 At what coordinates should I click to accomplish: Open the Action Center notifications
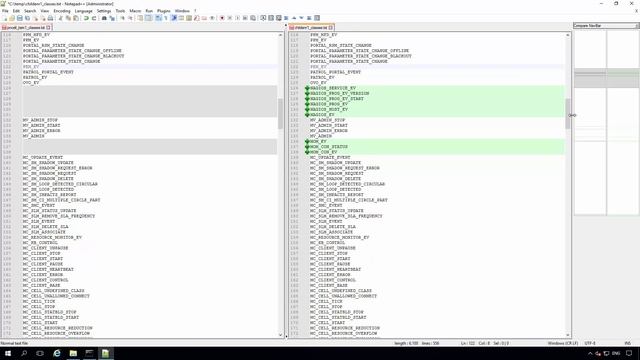pos(629,353)
